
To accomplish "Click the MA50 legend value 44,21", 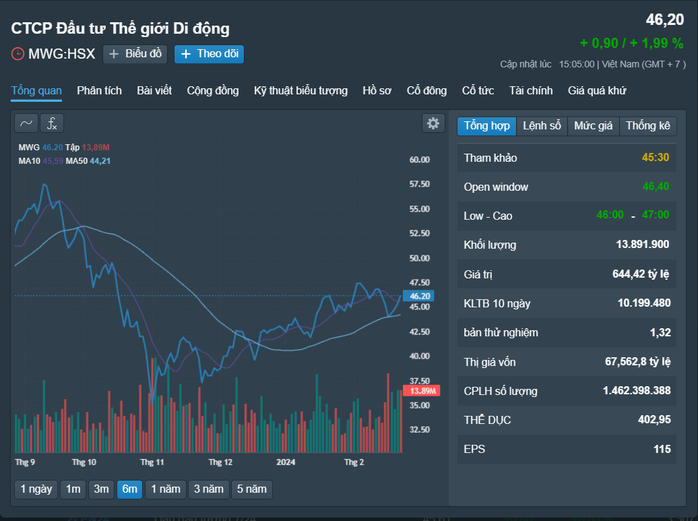I will (100, 161).
